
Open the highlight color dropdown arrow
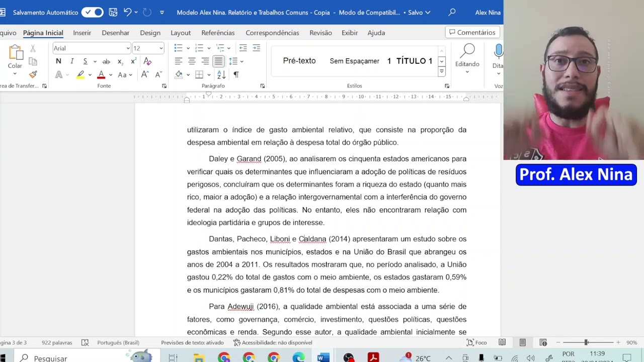tap(90, 75)
